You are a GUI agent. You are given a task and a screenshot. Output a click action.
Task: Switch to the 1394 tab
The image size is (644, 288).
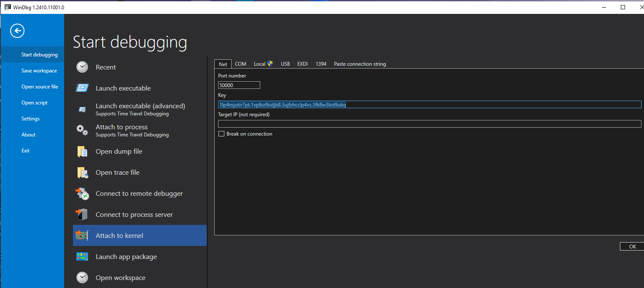click(321, 64)
